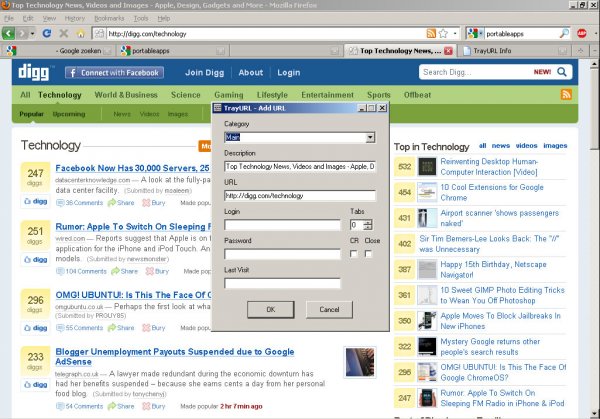Click OK in the TrayURL dialog
This screenshot has height=419, width=600.
[x=271, y=310]
